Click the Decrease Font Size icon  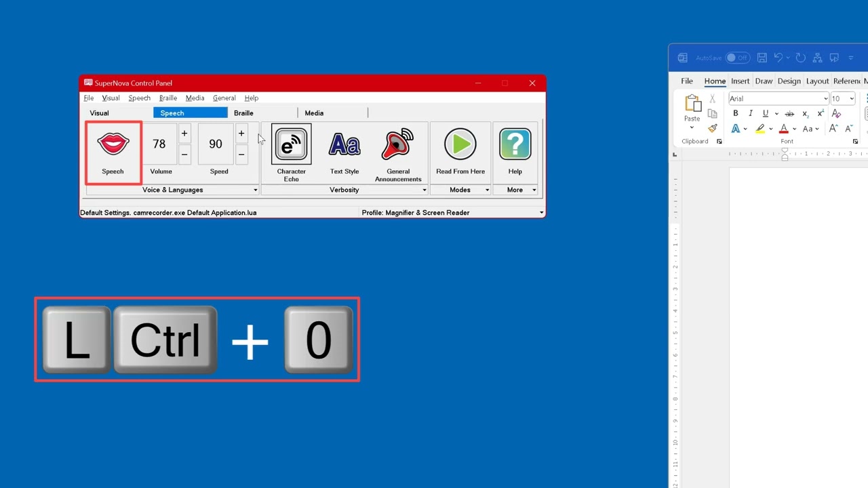tap(848, 129)
